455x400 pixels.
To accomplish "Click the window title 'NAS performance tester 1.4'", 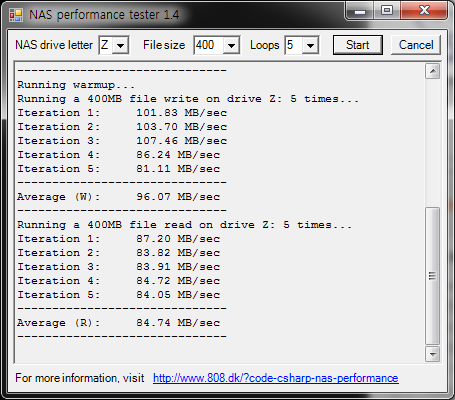I will click(x=104, y=15).
